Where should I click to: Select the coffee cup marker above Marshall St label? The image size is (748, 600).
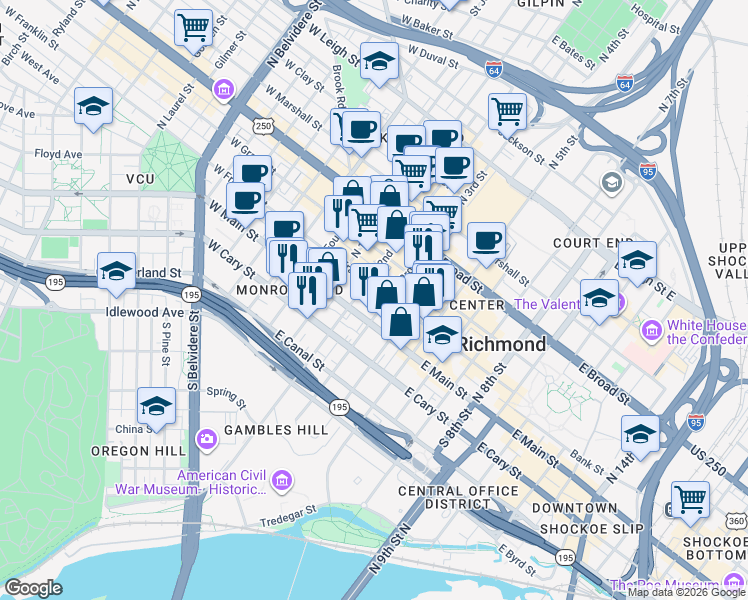pos(487,241)
